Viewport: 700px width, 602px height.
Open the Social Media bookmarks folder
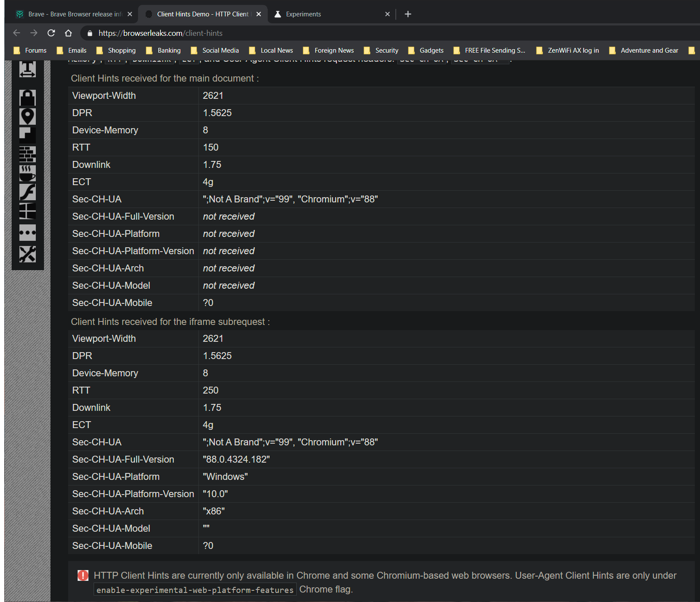pos(215,50)
